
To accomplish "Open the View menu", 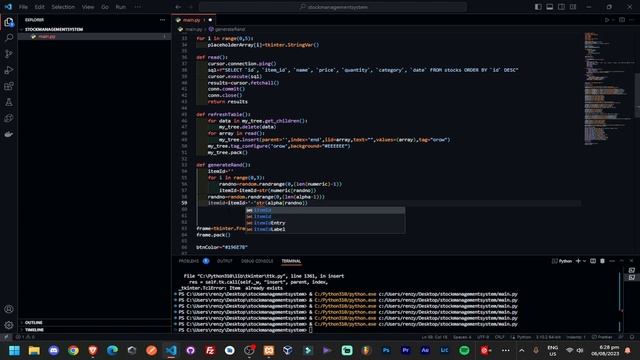I will click(88, 7).
